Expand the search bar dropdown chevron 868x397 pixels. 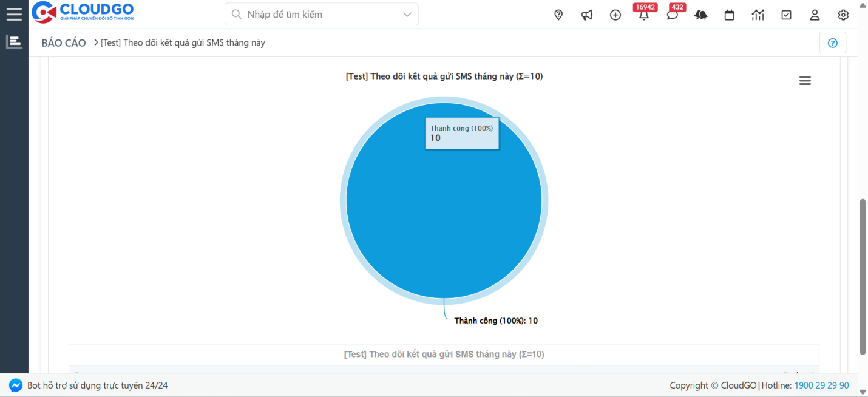(x=407, y=13)
